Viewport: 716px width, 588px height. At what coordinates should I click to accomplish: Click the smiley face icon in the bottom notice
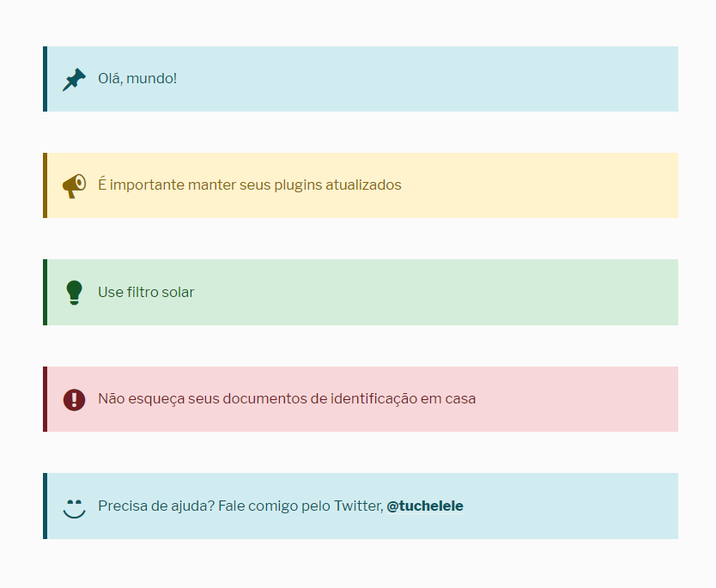(x=74, y=508)
